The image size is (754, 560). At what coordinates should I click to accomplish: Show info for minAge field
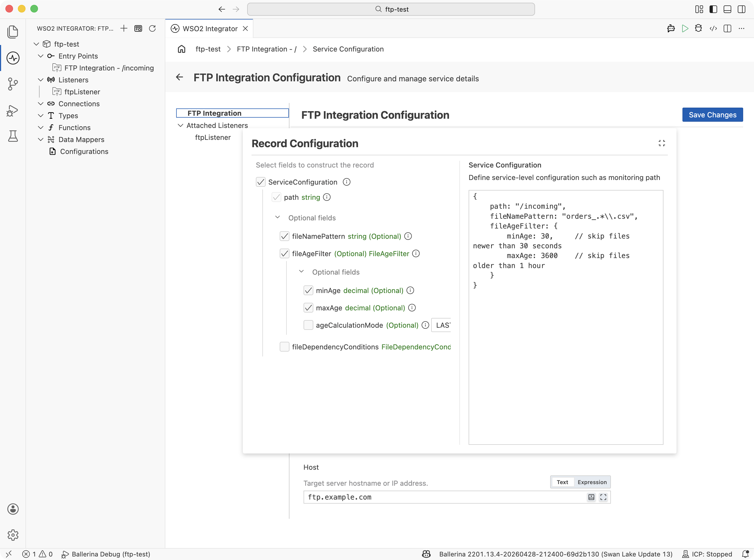410,290
